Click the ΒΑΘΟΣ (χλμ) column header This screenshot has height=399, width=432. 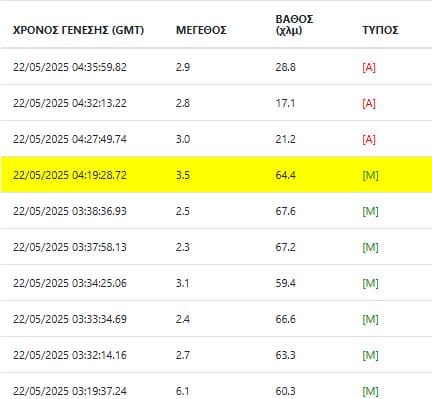[294, 25]
